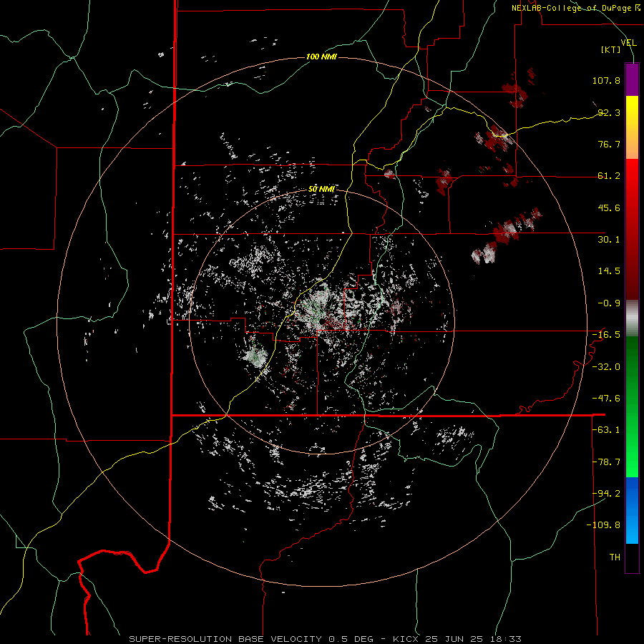The image size is (644, 644).
Task: Click the -94.2 velocity scale value
Action: coord(606,493)
